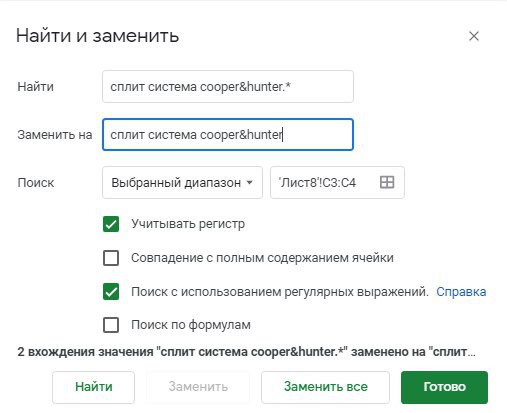Click the Найти и заменить dialog title
The width and height of the screenshot is (507, 413).
point(97,35)
